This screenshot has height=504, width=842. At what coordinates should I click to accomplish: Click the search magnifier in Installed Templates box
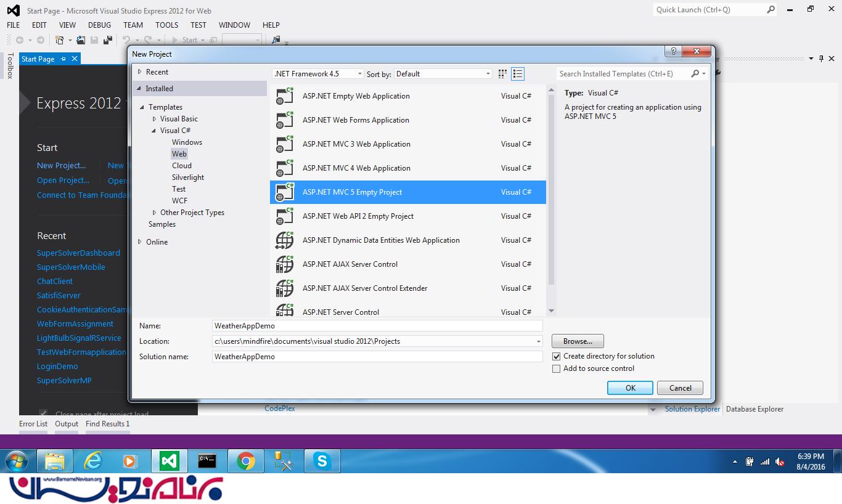coord(695,74)
